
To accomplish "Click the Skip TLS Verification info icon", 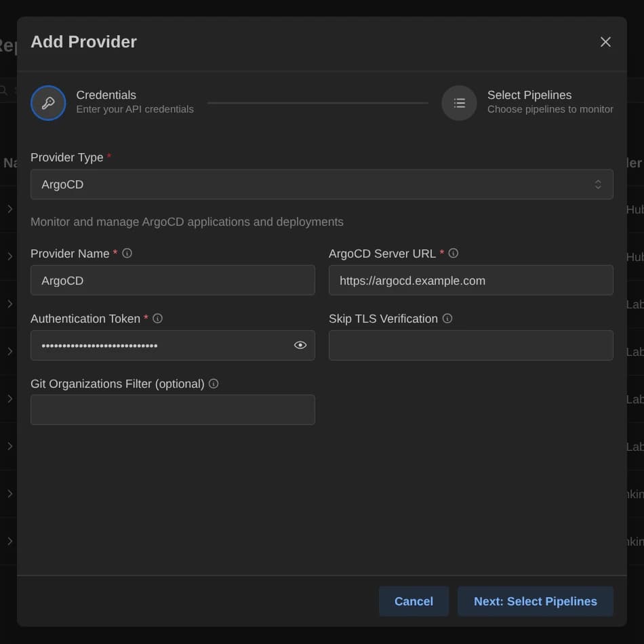I will 447,319.
